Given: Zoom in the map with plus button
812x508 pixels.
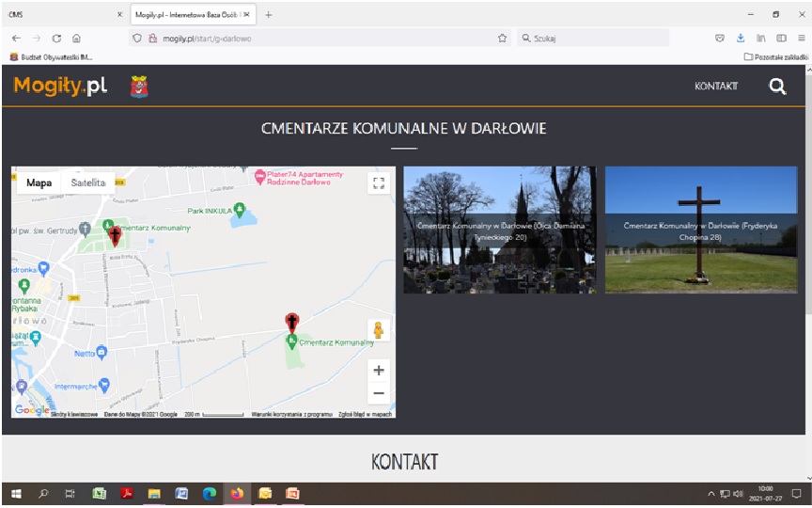Looking at the screenshot, I should tap(379, 370).
